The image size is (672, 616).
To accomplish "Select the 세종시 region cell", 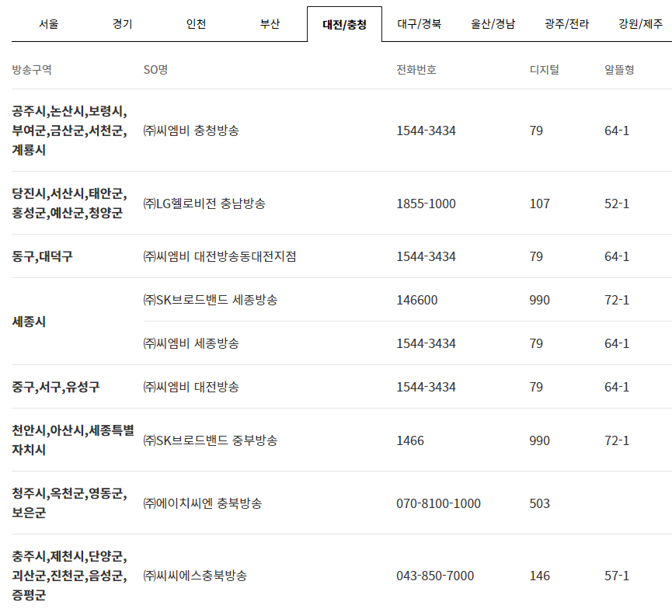I will point(29,322).
